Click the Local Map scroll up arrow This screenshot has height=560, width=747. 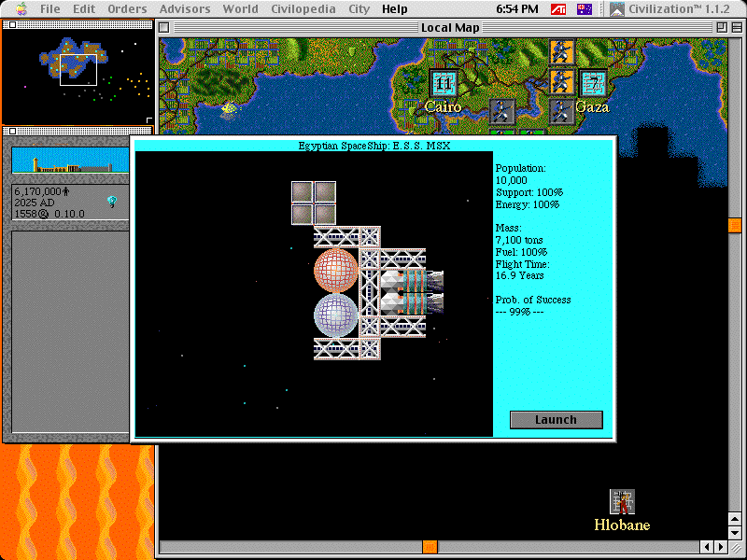point(735,519)
